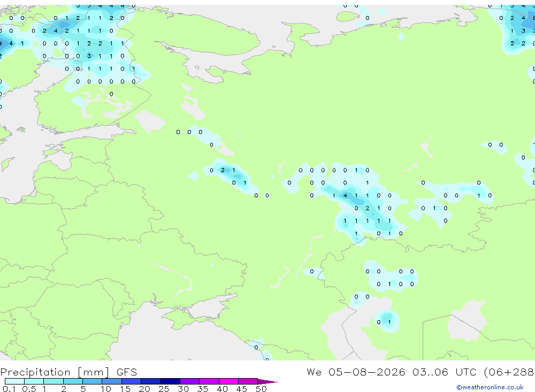Select the 1–2 mm legend swatch
The image size is (535, 392).
click(53, 381)
